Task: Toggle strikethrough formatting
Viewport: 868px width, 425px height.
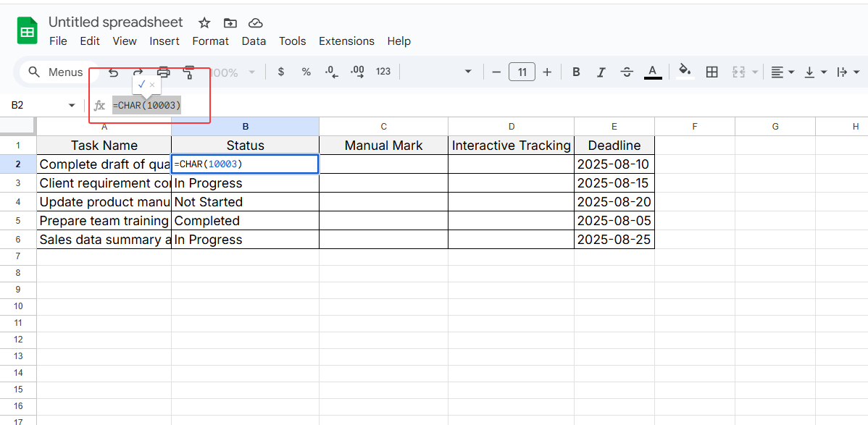Action: point(627,72)
